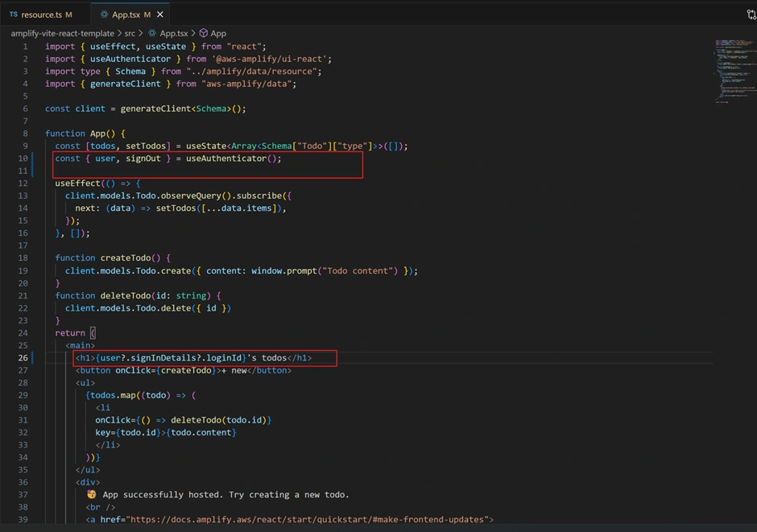This screenshot has width=757, height=532.
Task: Open the source control changes icon at top right
Action: [x=751, y=14]
